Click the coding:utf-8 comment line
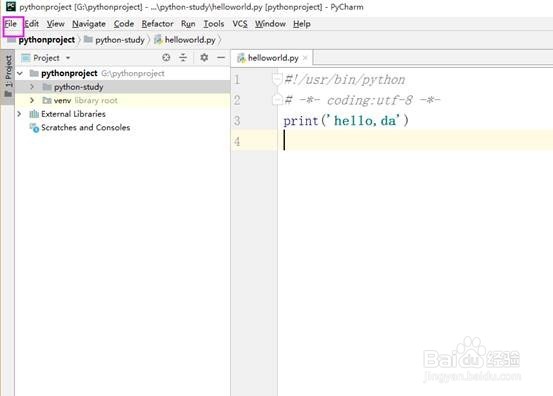The image size is (553, 396). [362, 100]
